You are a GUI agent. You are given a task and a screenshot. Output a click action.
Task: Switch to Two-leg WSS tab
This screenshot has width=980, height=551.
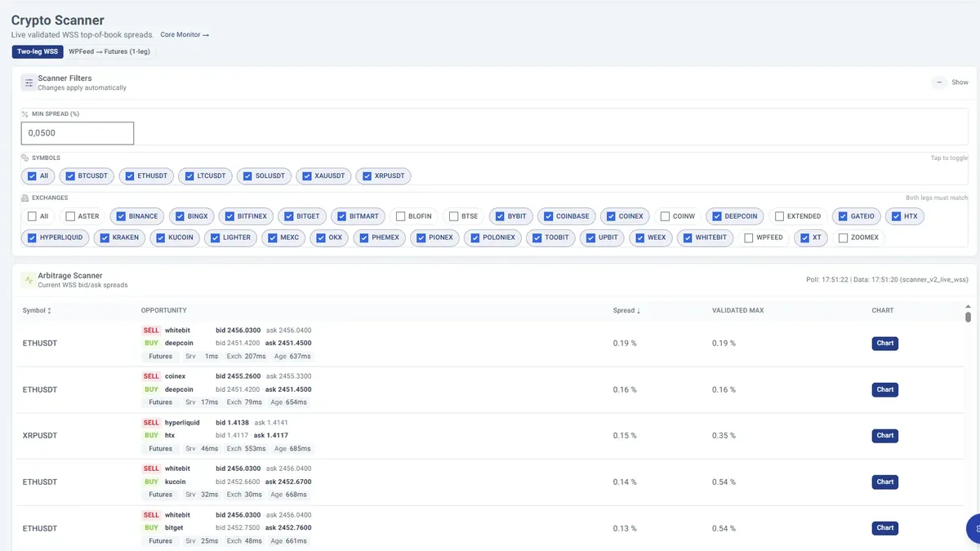[x=38, y=51]
